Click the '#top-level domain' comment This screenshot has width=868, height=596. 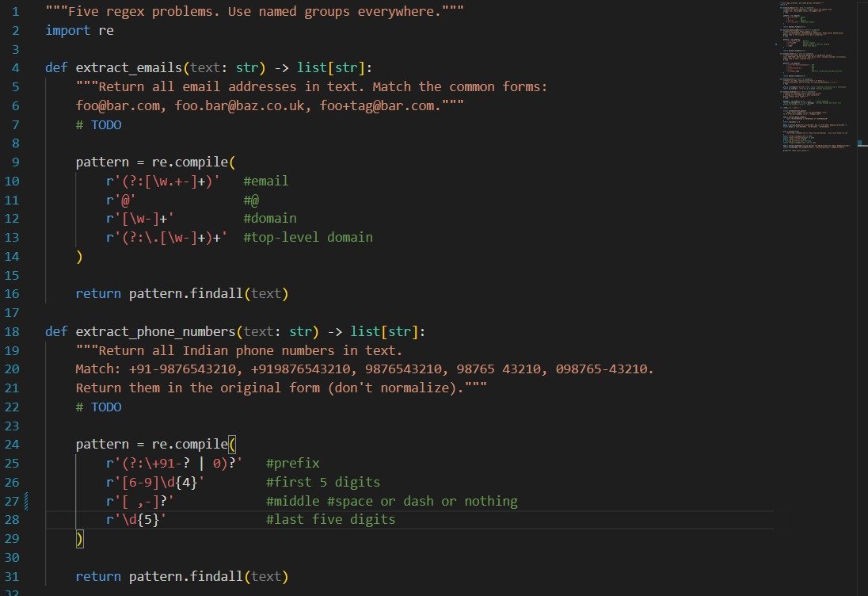coord(308,237)
